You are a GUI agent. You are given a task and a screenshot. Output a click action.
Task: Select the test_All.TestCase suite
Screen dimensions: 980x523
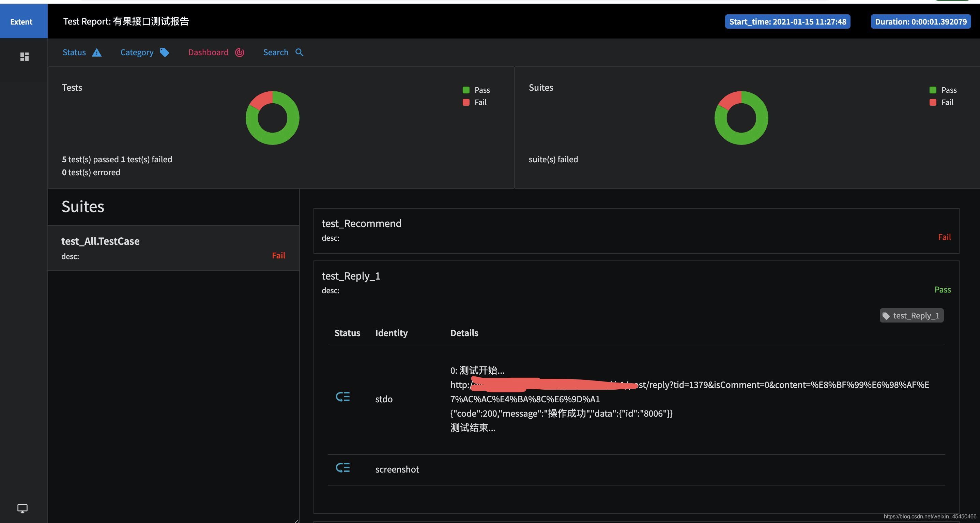pyautogui.click(x=173, y=248)
